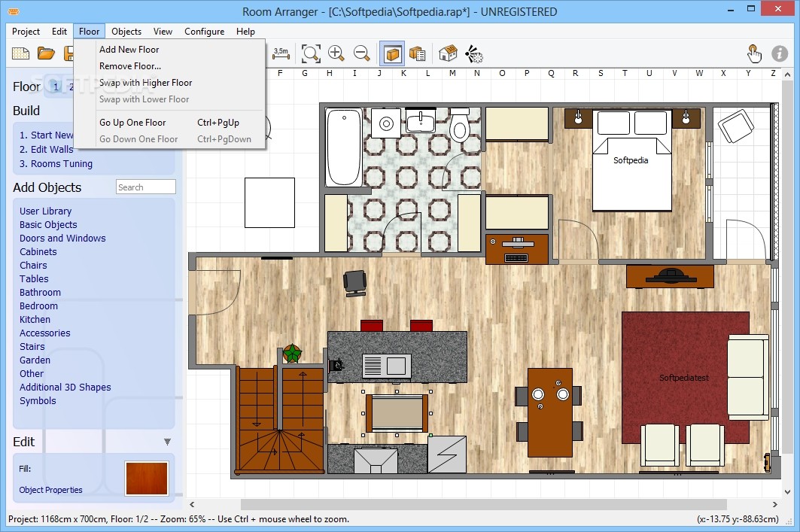Choose Remove Floor... menu entry
Viewport: 800px width, 532px height.
[130, 65]
